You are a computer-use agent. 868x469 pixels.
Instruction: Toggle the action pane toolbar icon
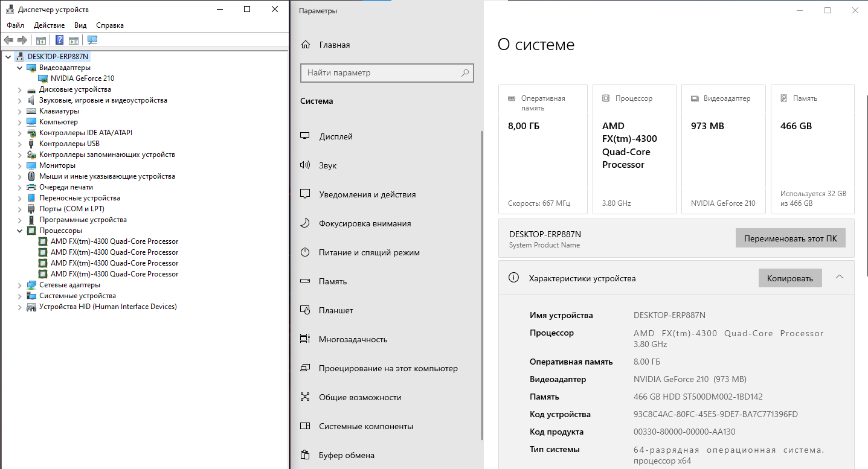coord(74,40)
